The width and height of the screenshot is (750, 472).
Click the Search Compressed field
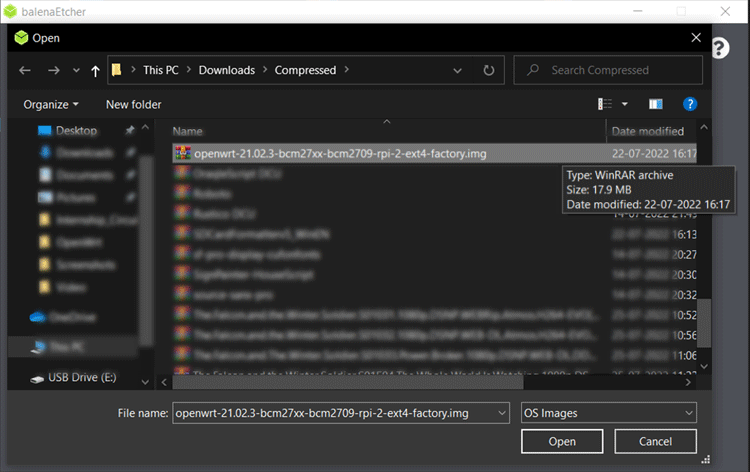608,70
